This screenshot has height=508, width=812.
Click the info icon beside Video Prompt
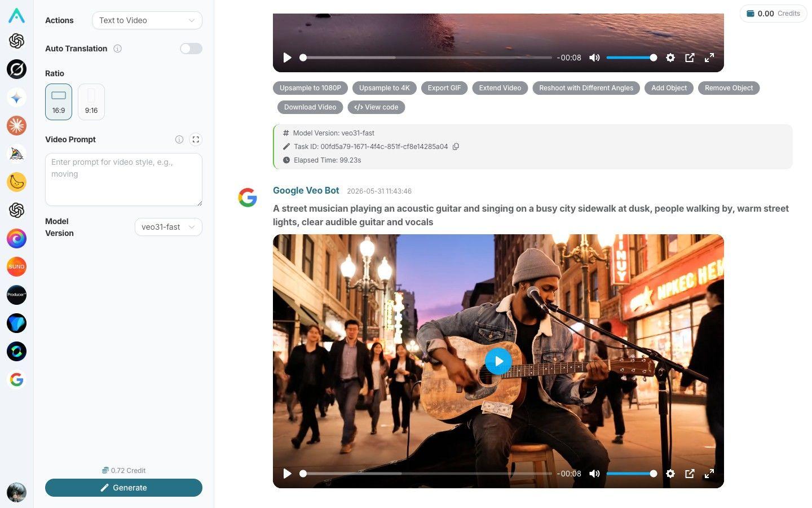[x=179, y=139]
